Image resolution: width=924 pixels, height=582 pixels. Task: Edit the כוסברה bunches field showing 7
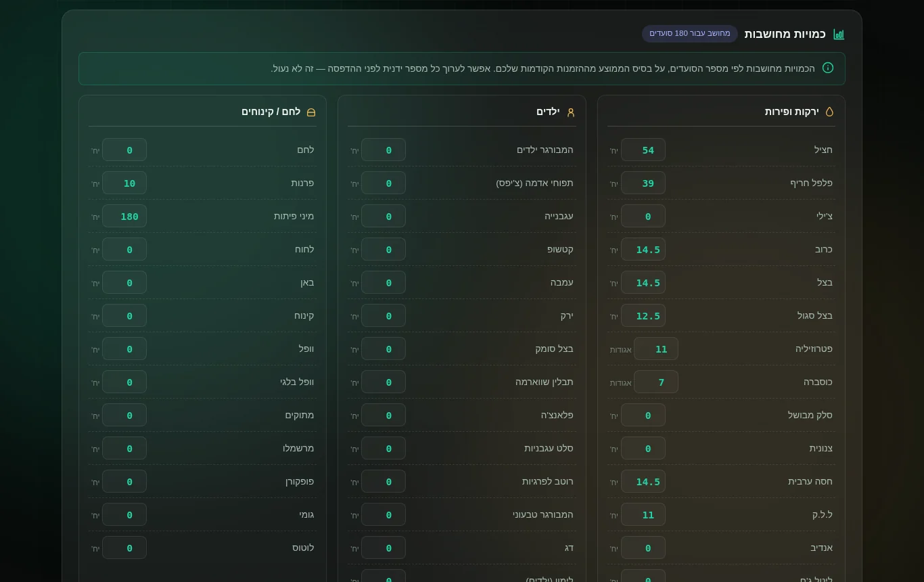pyautogui.click(x=656, y=382)
